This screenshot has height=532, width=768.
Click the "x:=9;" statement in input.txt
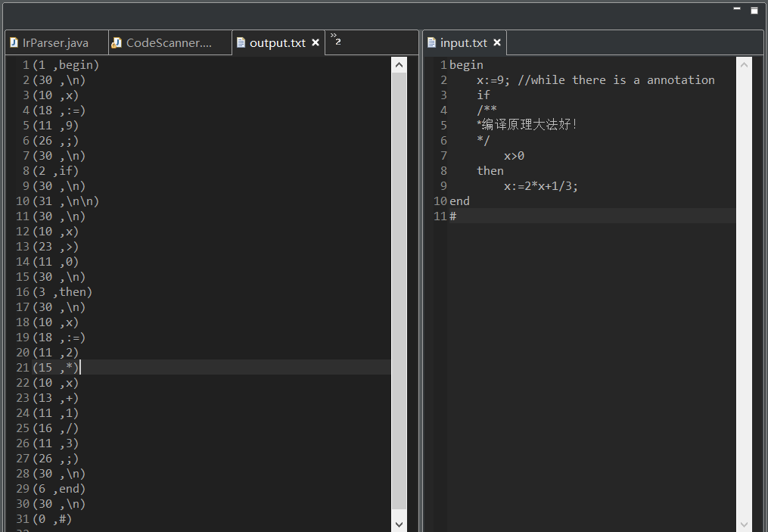point(493,80)
